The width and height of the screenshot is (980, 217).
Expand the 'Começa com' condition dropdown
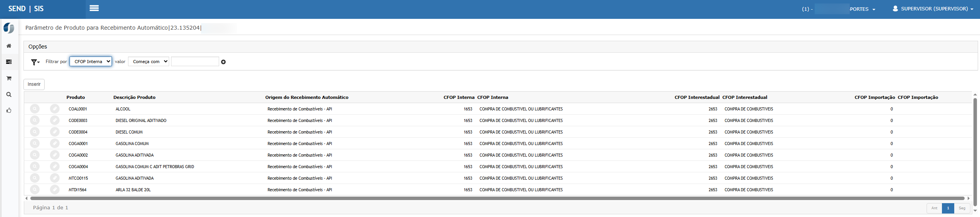tap(149, 62)
